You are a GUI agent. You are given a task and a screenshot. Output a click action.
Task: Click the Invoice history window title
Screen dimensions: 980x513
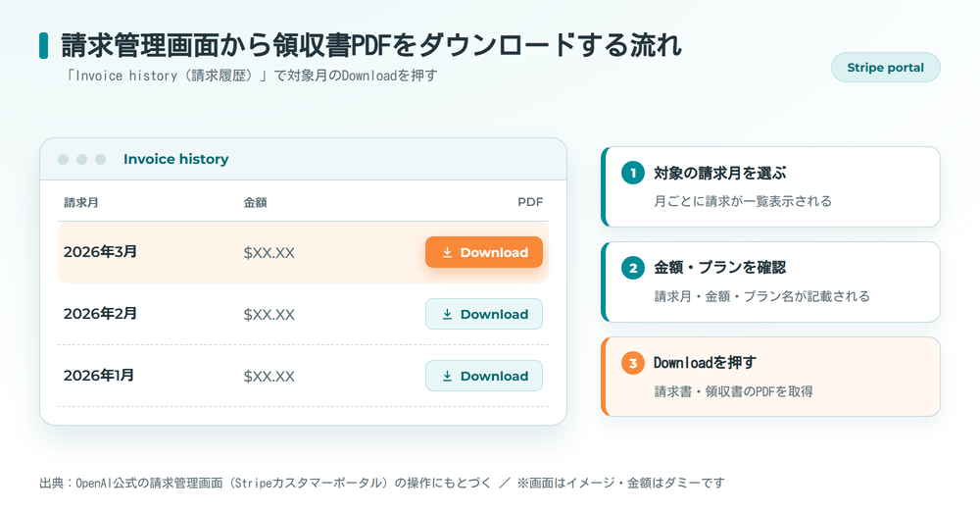coord(175,159)
